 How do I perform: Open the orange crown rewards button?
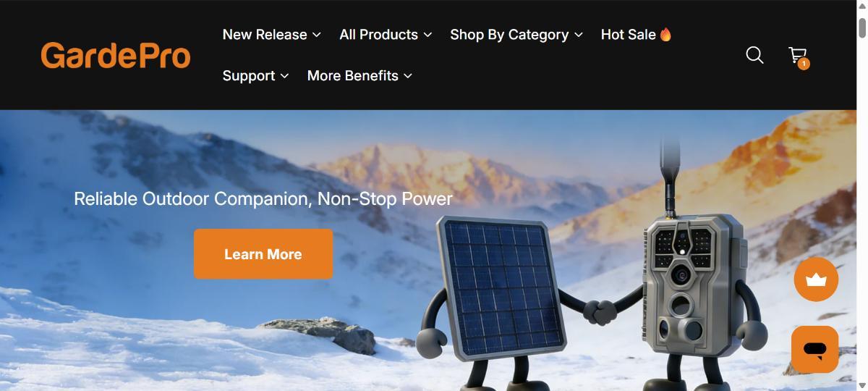click(816, 279)
